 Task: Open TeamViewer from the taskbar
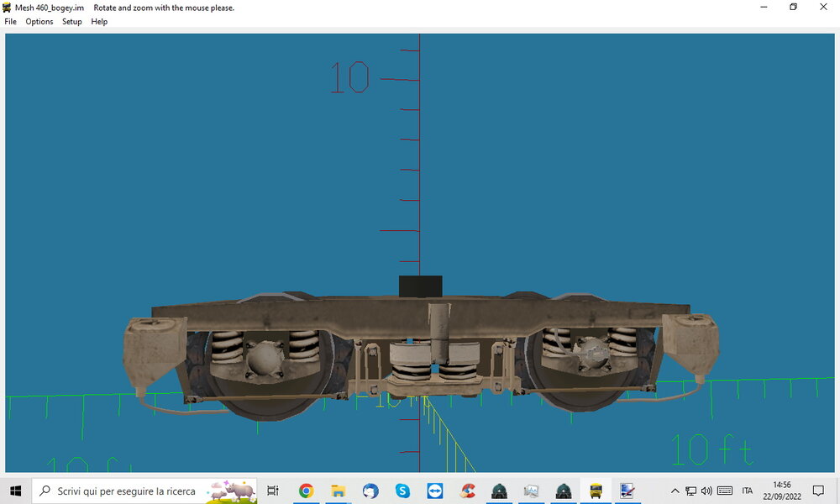pyautogui.click(x=434, y=491)
